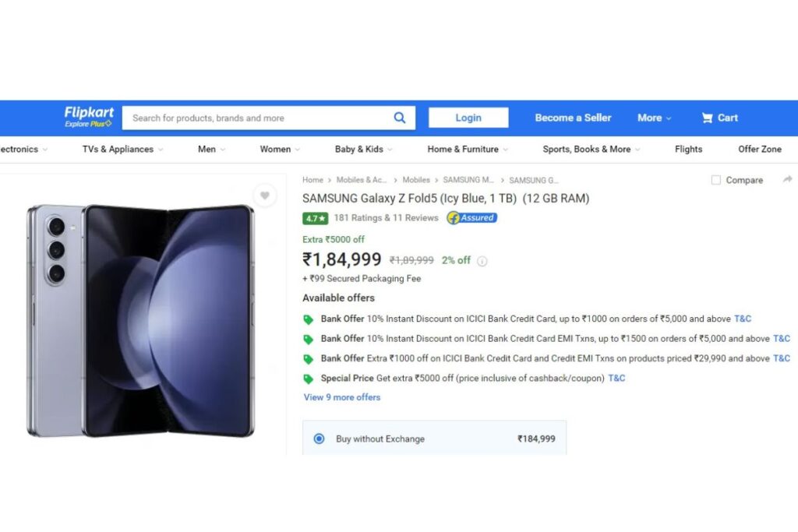The width and height of the screenshot is (798, 532).
Task: Click the first Bank Offer tag icon
Action: [x=308, y=319]
